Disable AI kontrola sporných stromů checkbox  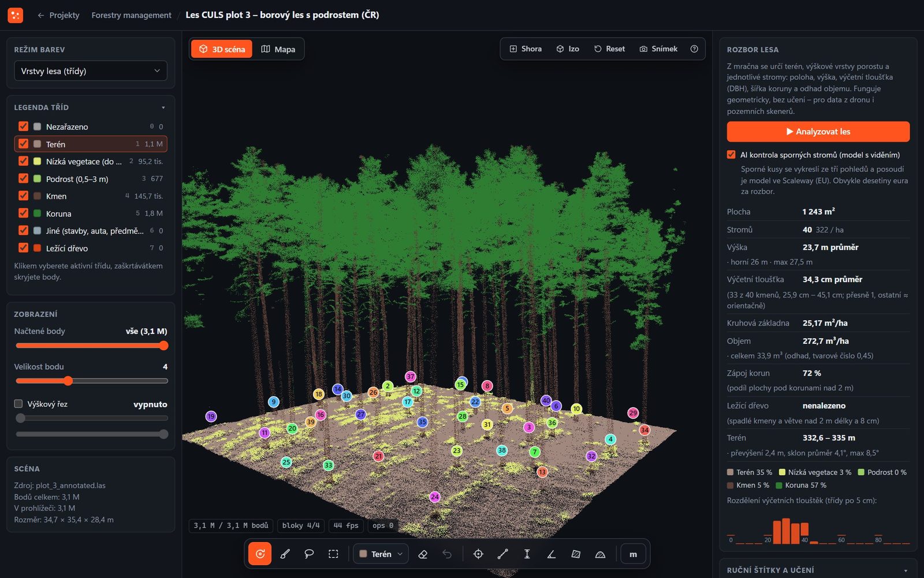[731, 154]
